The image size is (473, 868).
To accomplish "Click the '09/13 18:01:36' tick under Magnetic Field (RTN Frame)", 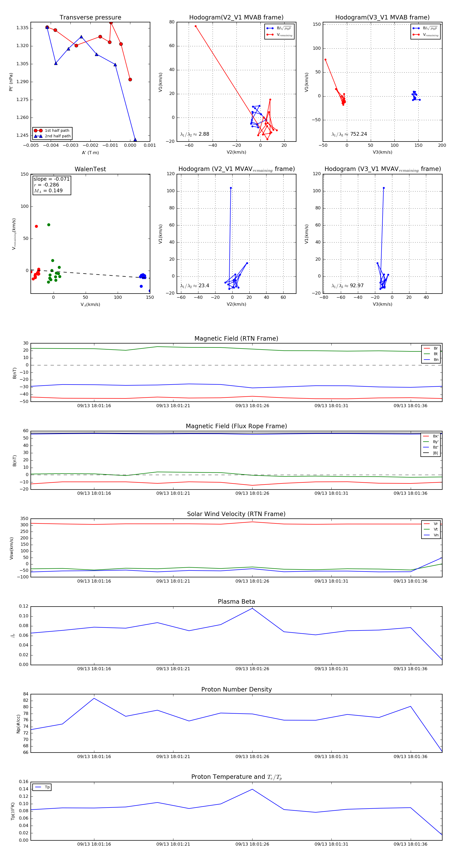I will 410,406.
